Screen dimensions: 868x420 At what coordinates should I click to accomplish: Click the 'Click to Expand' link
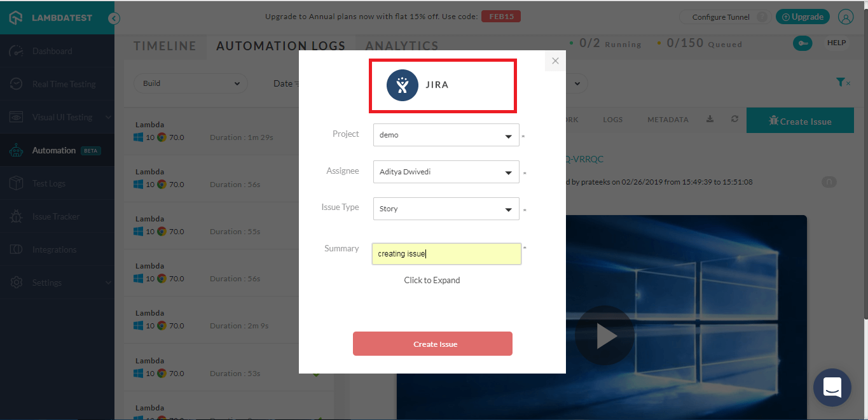tap(432, 280)
